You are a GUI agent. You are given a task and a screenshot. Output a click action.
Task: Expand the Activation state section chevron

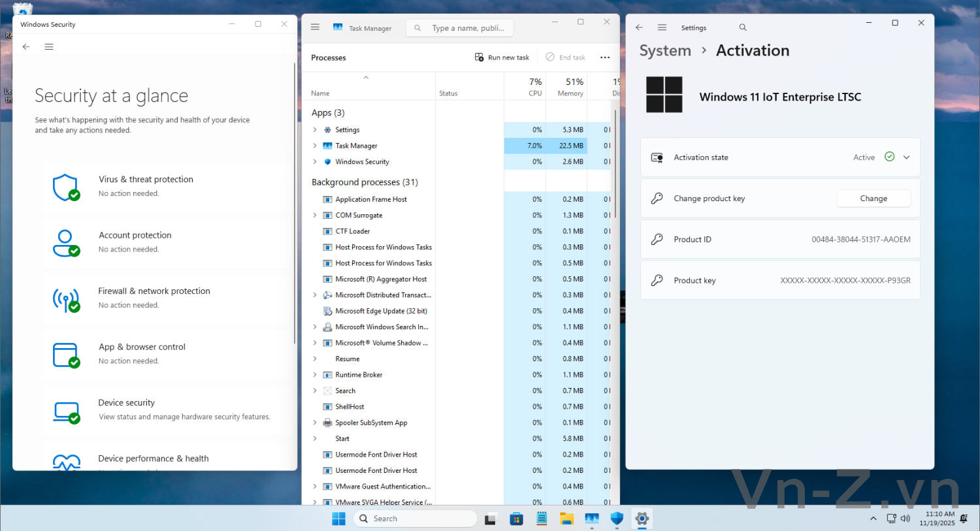(x=906, y=157)
